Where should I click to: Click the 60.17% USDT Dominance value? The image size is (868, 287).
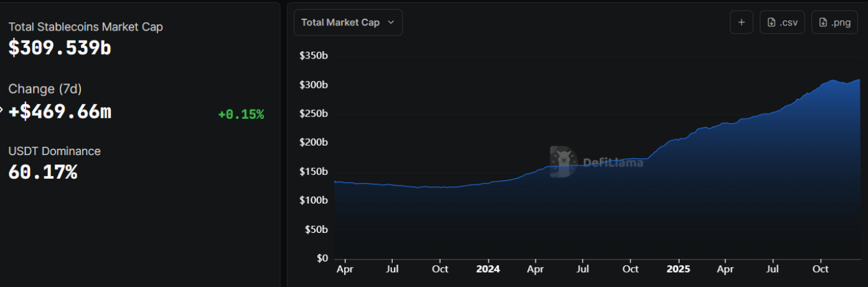pos(43,172)
